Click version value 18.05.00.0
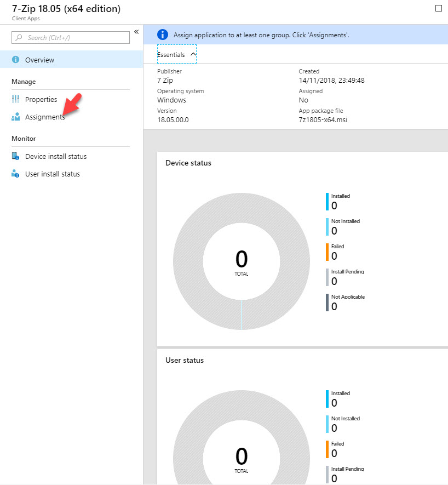Image resolution: width=448 pixels, height=485 pixels. [x=173, y=119]
